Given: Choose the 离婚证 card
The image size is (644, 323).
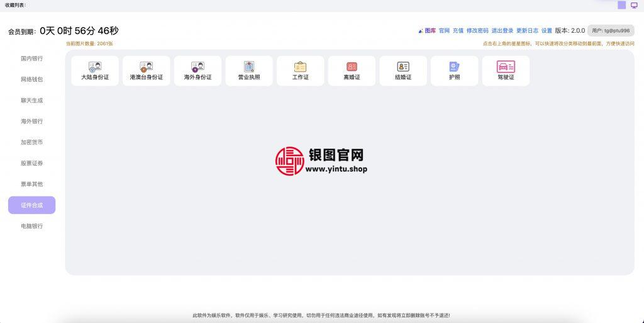Looking at the screenshot, I should point(352,71).
